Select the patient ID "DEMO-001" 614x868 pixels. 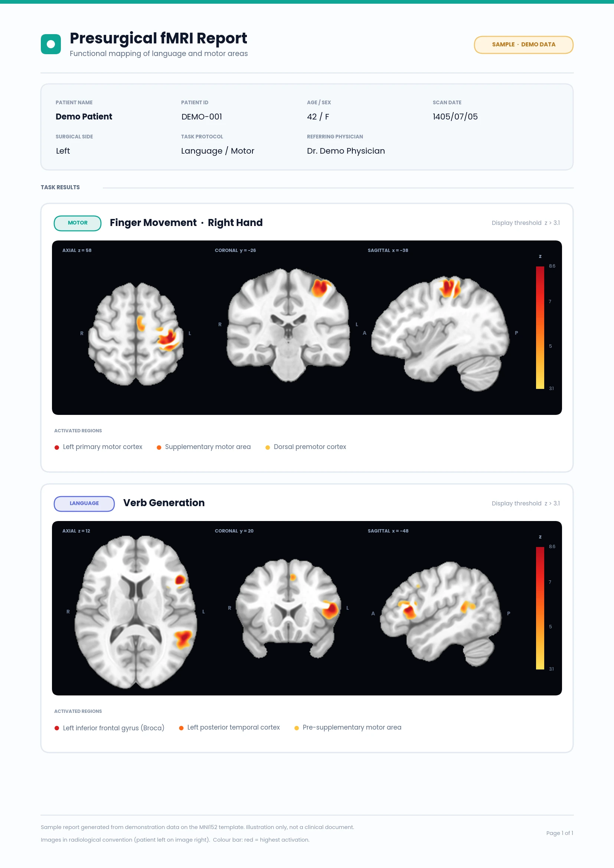click(202, 117)
